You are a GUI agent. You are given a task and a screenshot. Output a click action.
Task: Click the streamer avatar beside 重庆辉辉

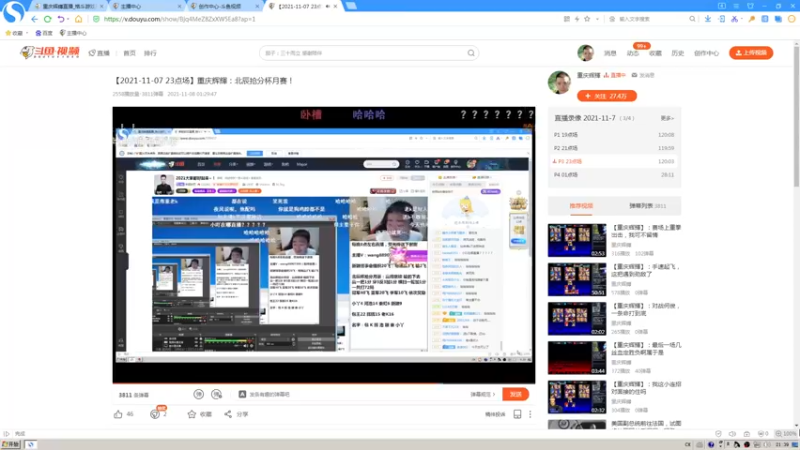pyautogui.click(x=559, y=82)
